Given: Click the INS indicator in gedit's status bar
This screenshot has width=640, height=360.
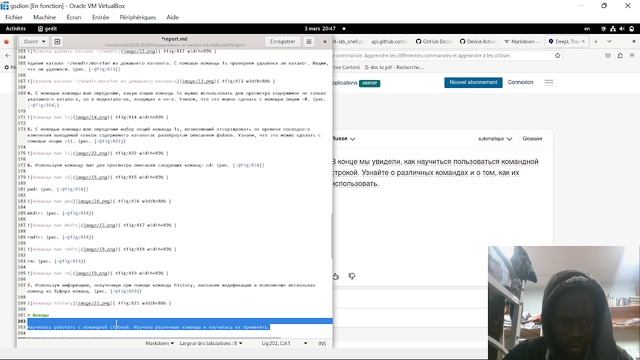Looking at the screenshot, I should point(322,344).
